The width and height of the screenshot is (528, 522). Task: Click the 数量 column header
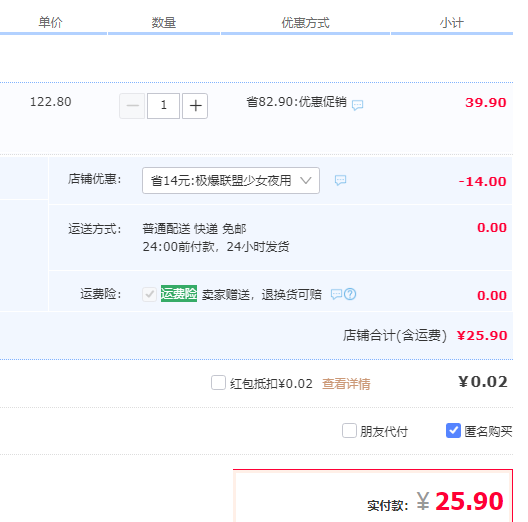point(164,23)
